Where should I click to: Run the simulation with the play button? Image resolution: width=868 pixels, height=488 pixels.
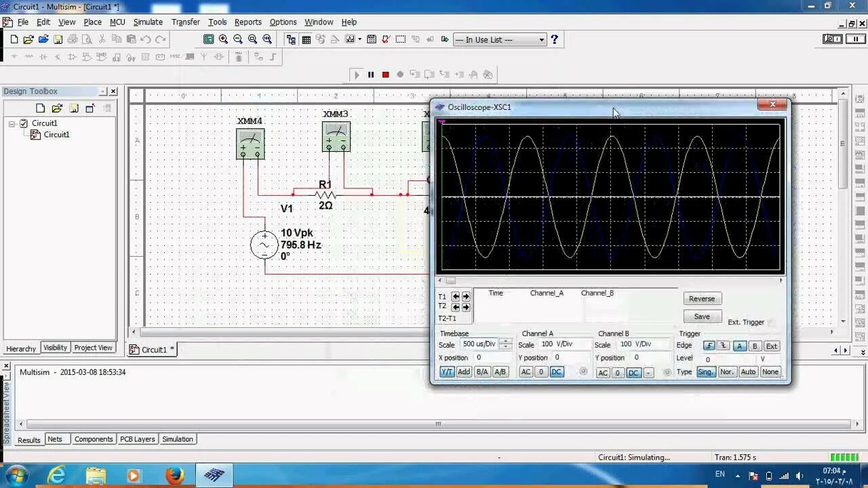[x=357, y=75]
